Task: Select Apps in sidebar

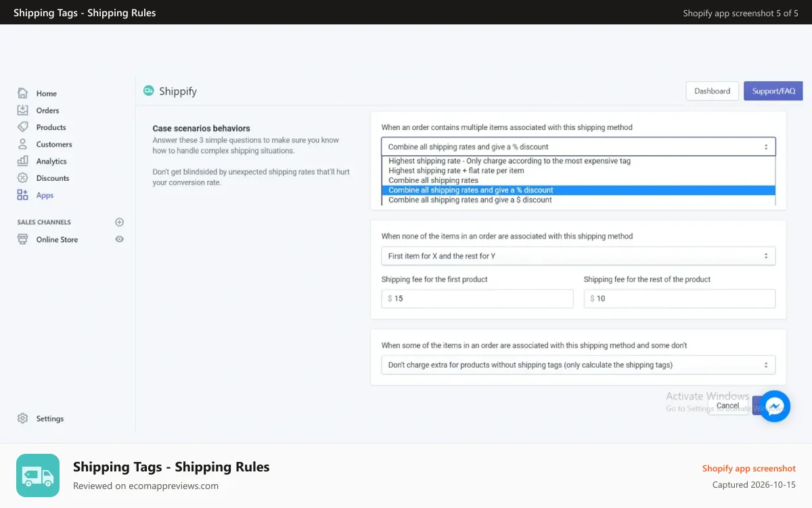Action: click(x=45, y=195)
